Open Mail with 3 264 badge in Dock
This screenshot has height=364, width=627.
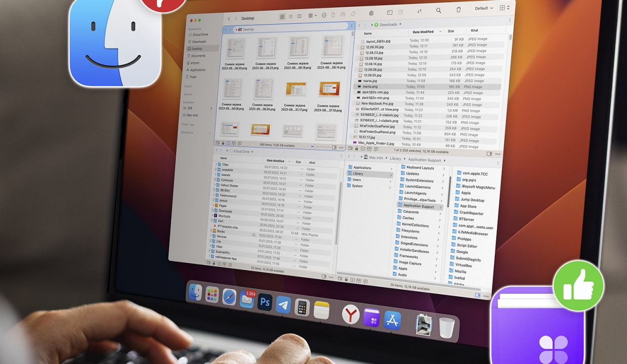(x=247, y=300)
